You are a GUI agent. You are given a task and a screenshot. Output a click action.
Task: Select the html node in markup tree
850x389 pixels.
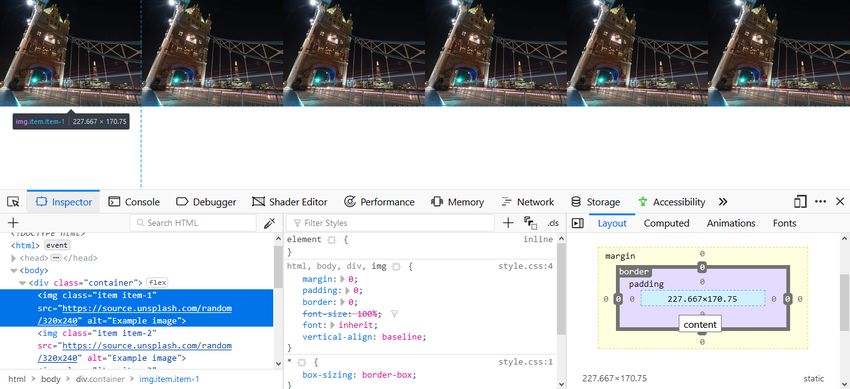(x=26, y=245)
